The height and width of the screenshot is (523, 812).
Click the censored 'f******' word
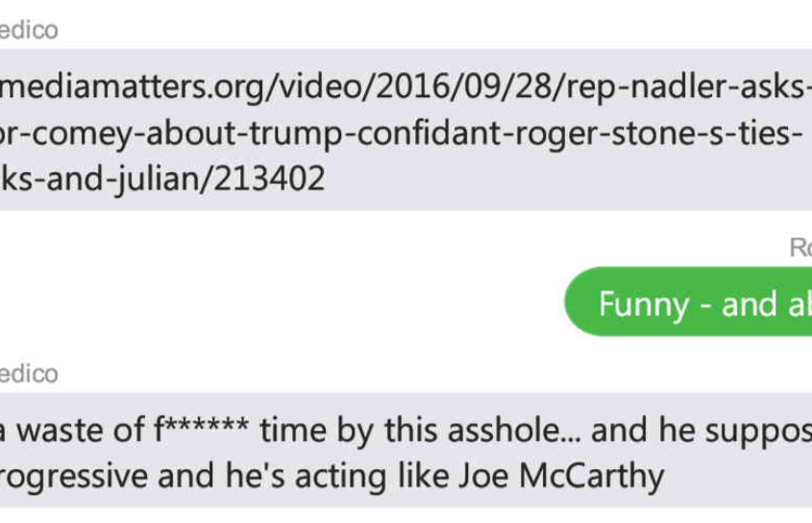[x=206, y=432]
